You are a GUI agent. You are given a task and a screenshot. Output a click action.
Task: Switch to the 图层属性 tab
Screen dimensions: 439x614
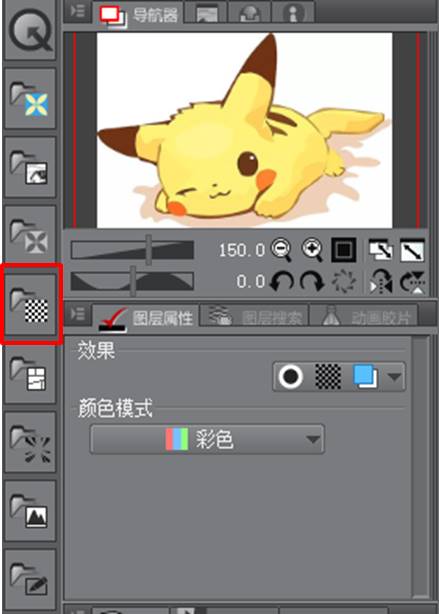(x=146, y=318)
